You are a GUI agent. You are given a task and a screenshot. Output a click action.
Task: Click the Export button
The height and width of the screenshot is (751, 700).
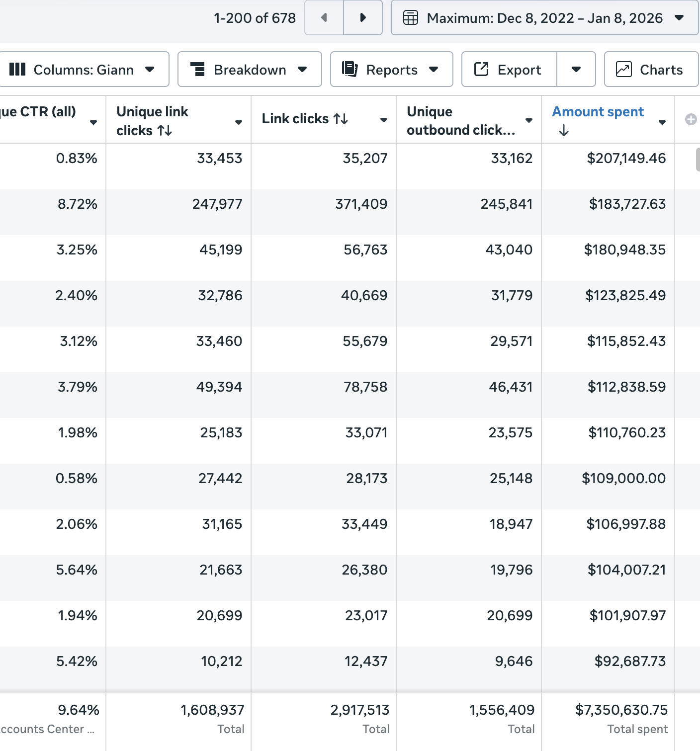click(509, 69)
